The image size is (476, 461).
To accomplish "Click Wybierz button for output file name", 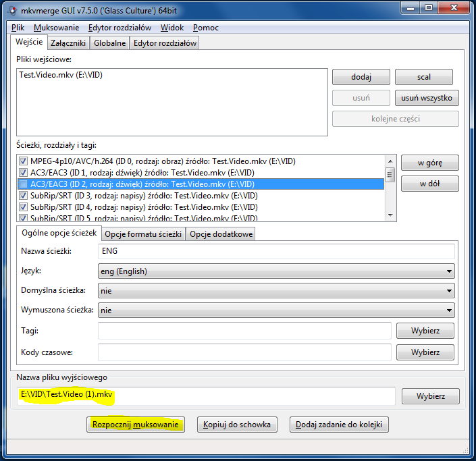I will tap(431, 396).
